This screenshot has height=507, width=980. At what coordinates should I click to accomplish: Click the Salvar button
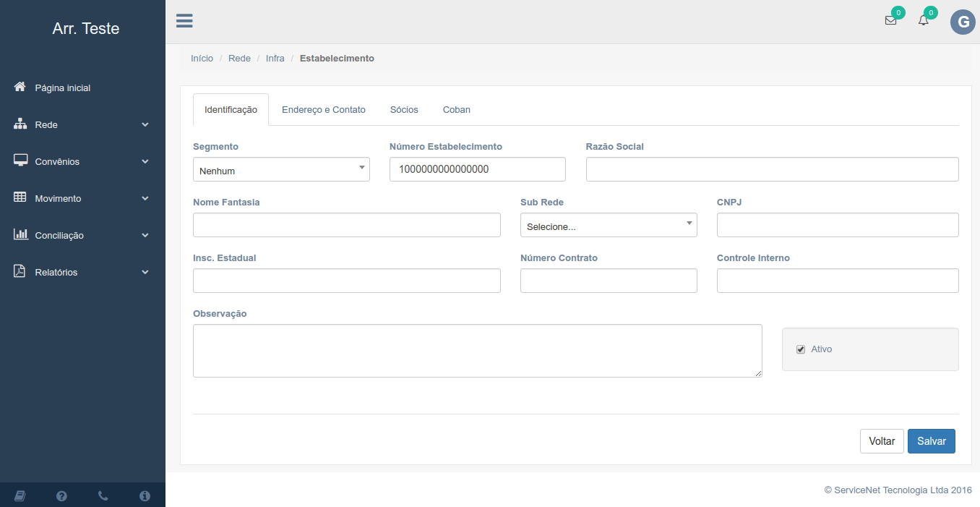pos(931,441)
